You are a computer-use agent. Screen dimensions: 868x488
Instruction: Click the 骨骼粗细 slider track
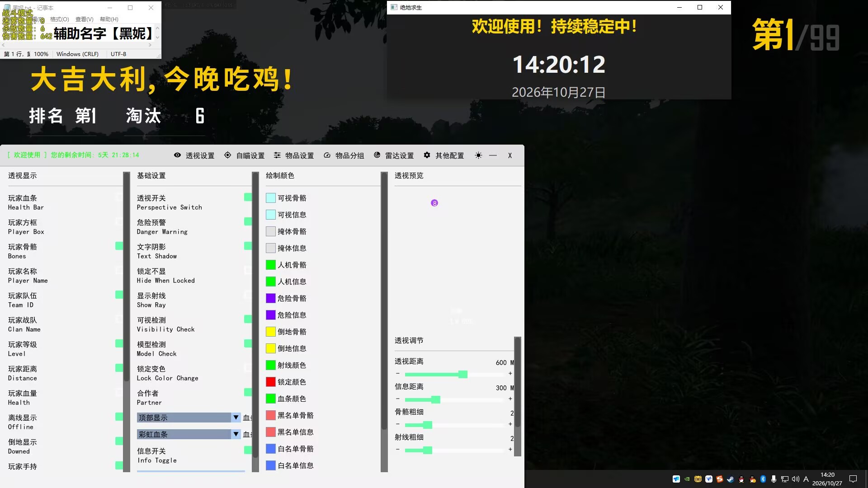tap(454, 425)
